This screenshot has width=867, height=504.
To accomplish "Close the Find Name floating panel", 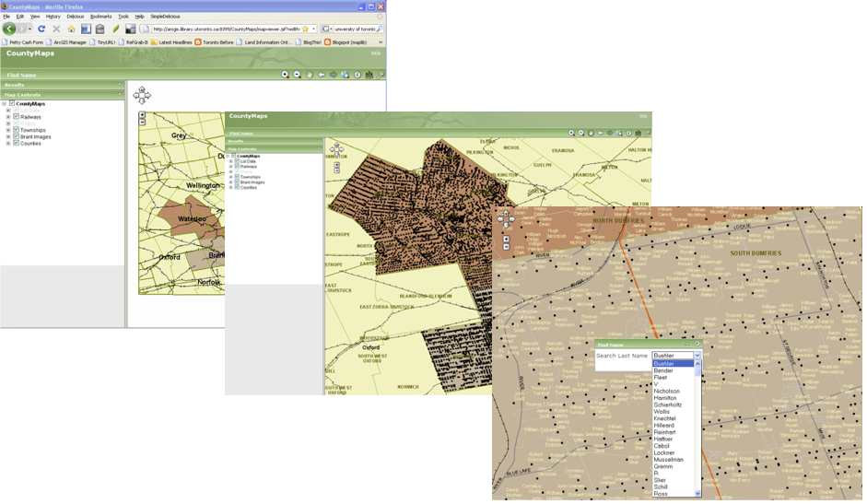I will 697,344.
